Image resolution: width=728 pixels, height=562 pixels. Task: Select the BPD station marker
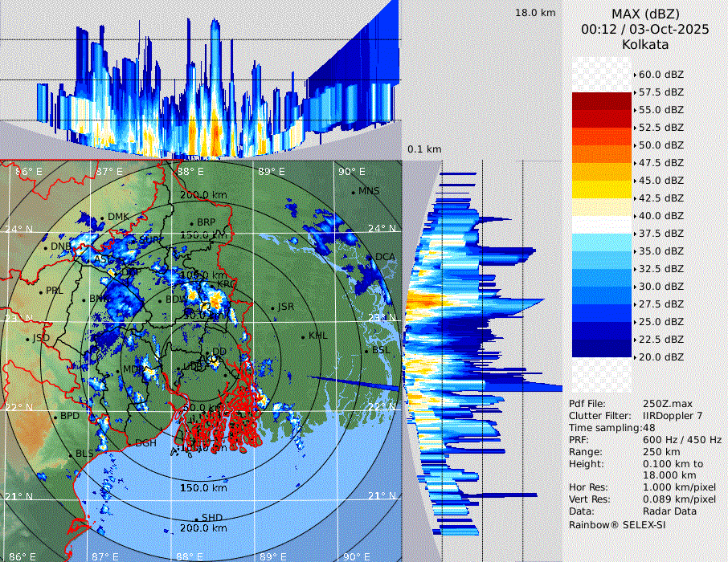55,417
